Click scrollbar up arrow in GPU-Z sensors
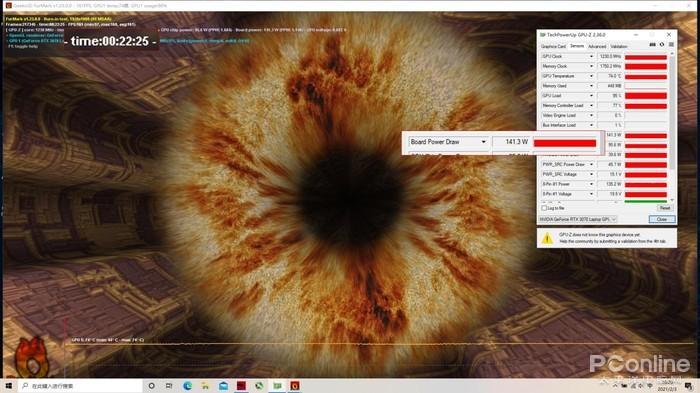The image size is (700, 393). [x=672, y=53]
